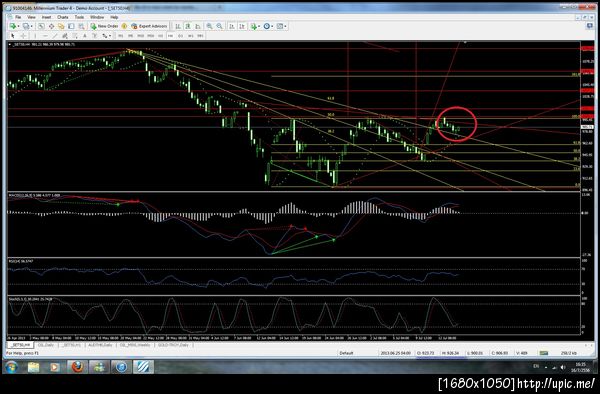600x394 pixels.
Task: Click the New Order button
Action: point(104,26)
